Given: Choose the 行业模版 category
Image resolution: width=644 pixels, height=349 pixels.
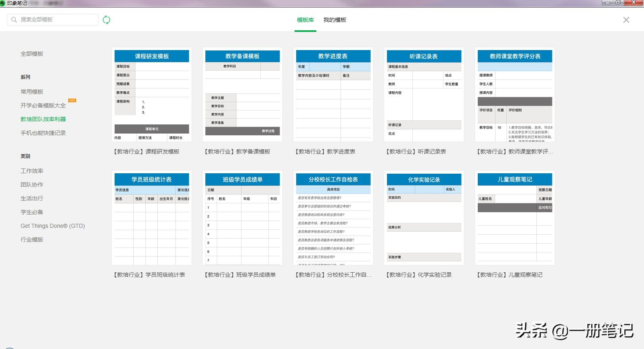Looking at the screenshot, I should coord(32,240).
